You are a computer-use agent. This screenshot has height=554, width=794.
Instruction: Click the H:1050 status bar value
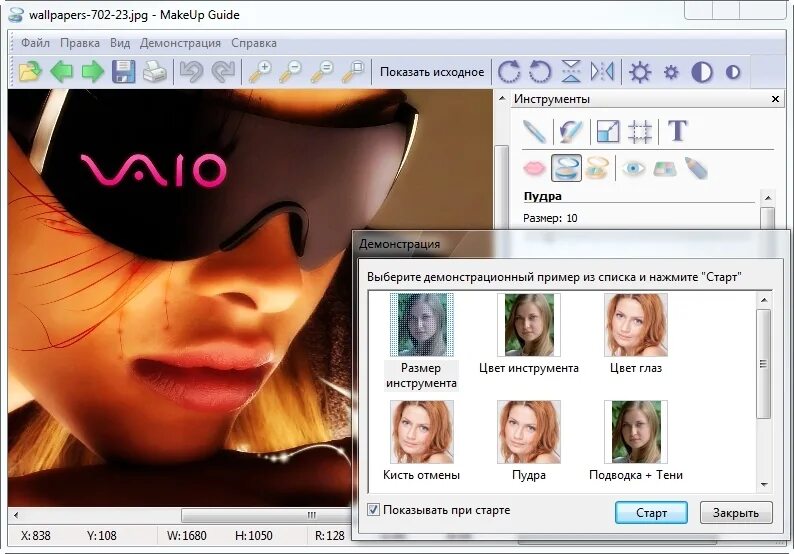coord(253,535)
